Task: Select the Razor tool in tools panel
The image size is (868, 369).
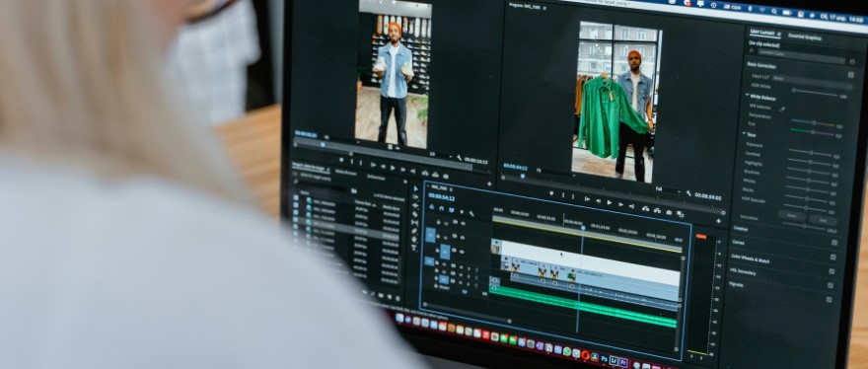Action: click(x=414, y=214)
